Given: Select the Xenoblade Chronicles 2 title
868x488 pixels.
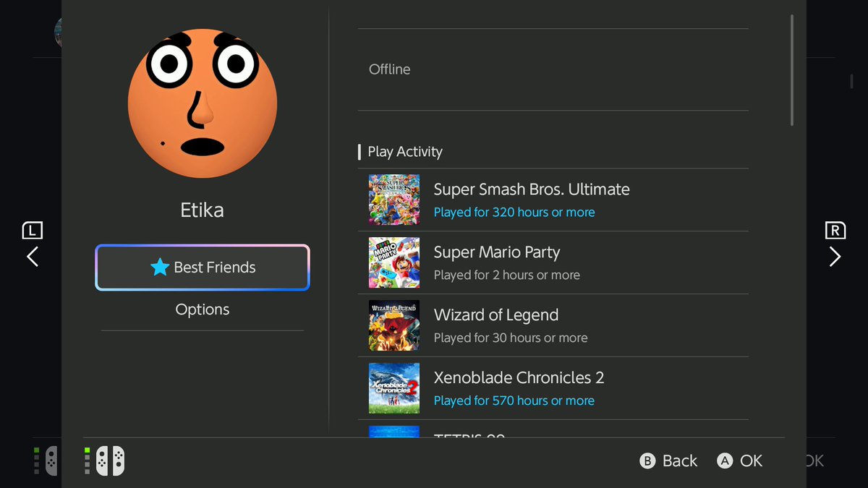Looking at the screenshot, I should pos(519,378).
